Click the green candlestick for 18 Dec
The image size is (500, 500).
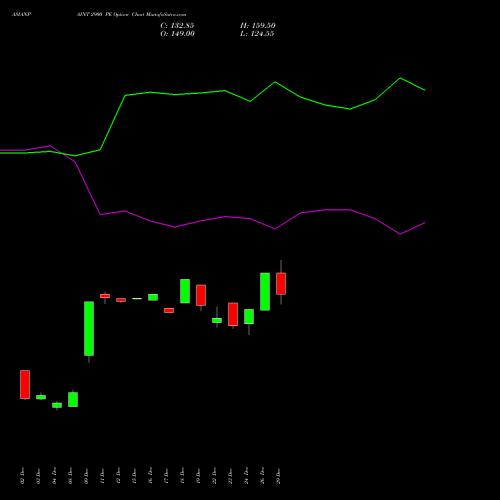click(185, 291)
